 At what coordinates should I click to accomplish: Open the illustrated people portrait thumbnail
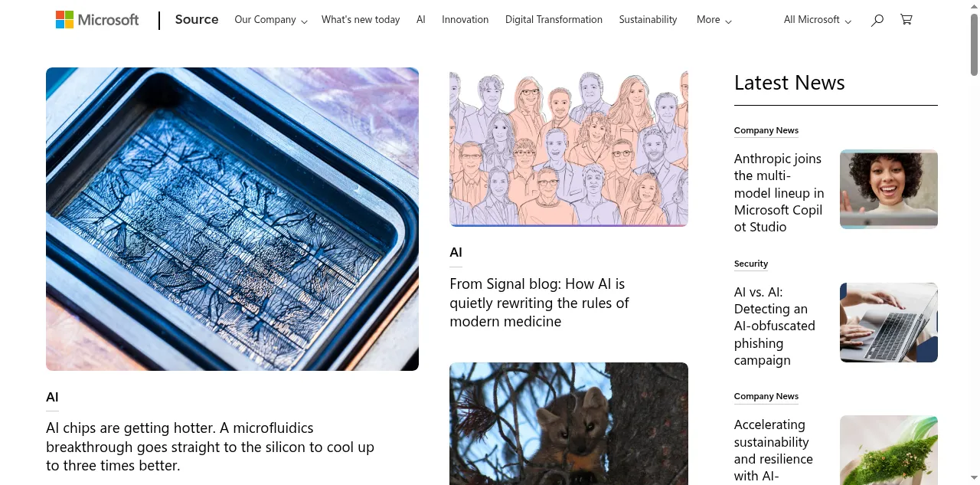[569, 147]
